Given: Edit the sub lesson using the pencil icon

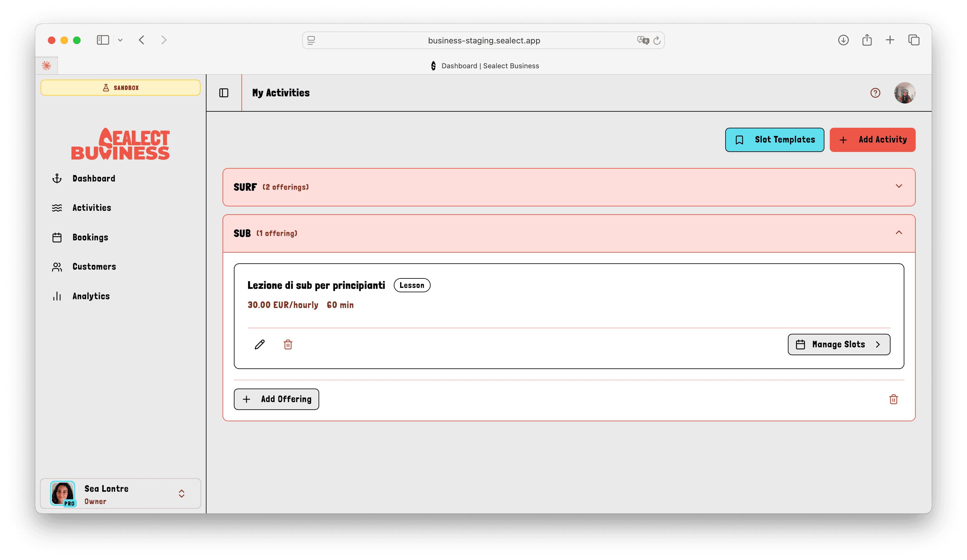Looking at the screenshot, I should (x=259, y=344).
